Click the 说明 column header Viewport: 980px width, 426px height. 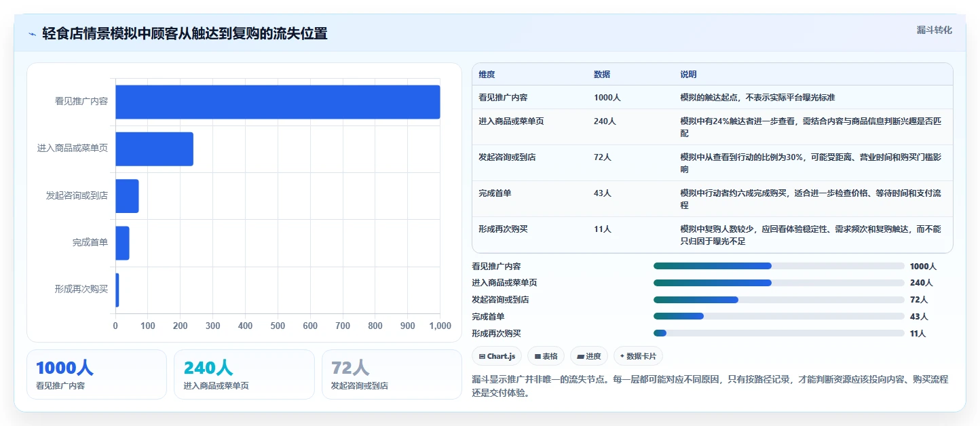pyautogui.click(x=689, y=75)
